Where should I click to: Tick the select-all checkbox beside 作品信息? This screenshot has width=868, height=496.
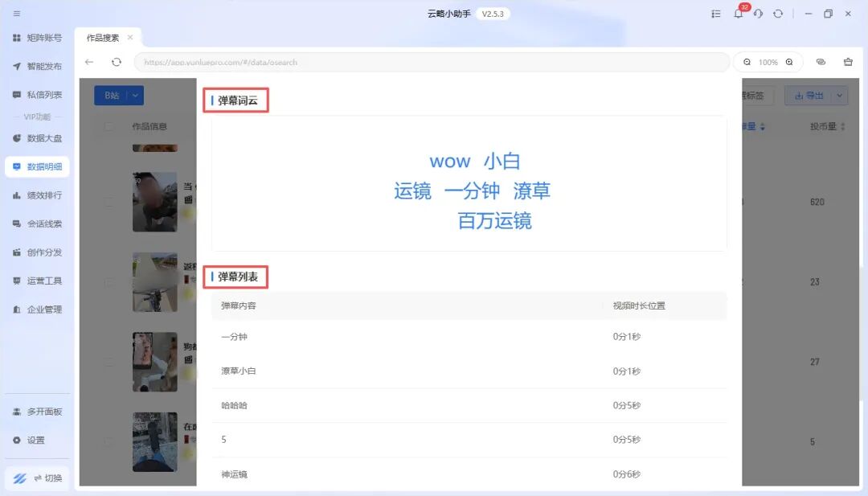pyautogui.click(x=108, y=126)
